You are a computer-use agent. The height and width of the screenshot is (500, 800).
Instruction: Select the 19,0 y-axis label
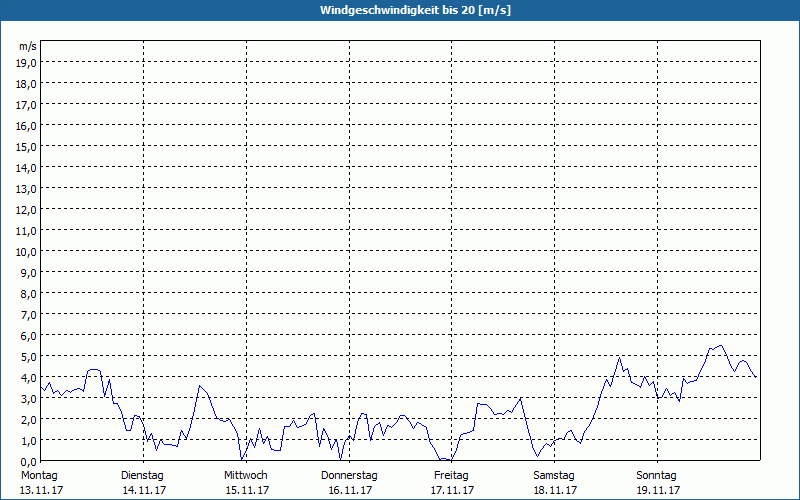[x=27, y=62]
